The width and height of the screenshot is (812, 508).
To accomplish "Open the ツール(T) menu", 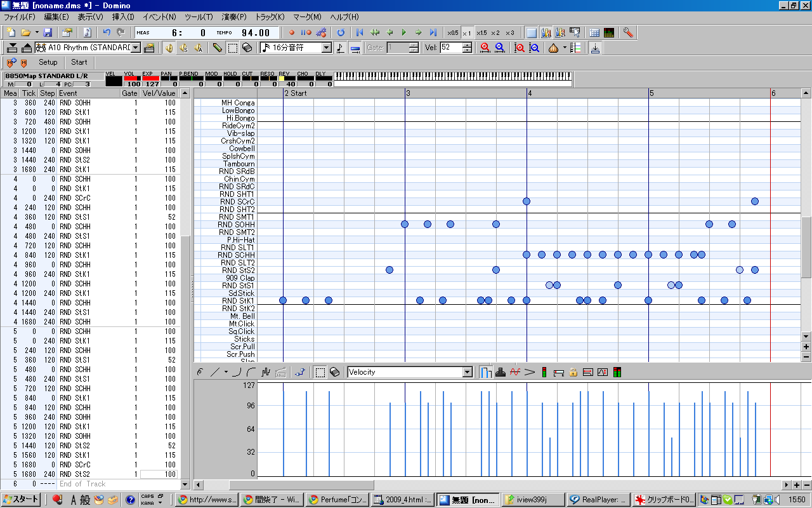I will point(199,17).
